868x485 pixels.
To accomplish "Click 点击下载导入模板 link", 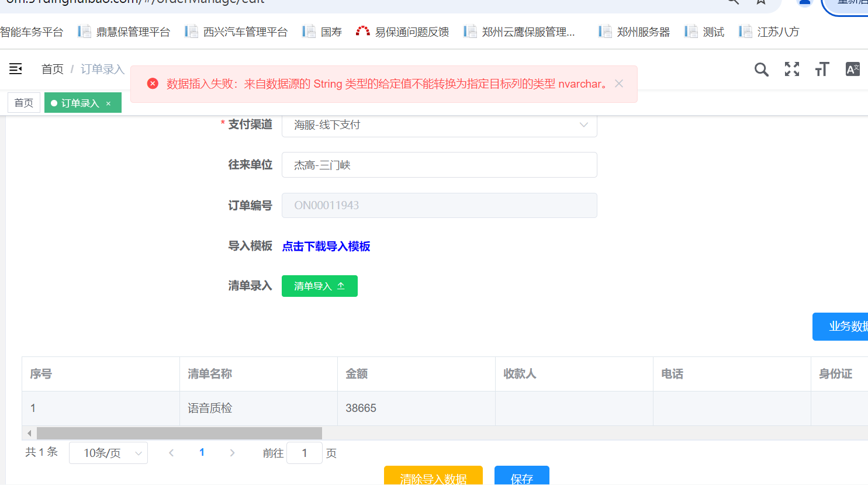I will click(x=326, y=247).
